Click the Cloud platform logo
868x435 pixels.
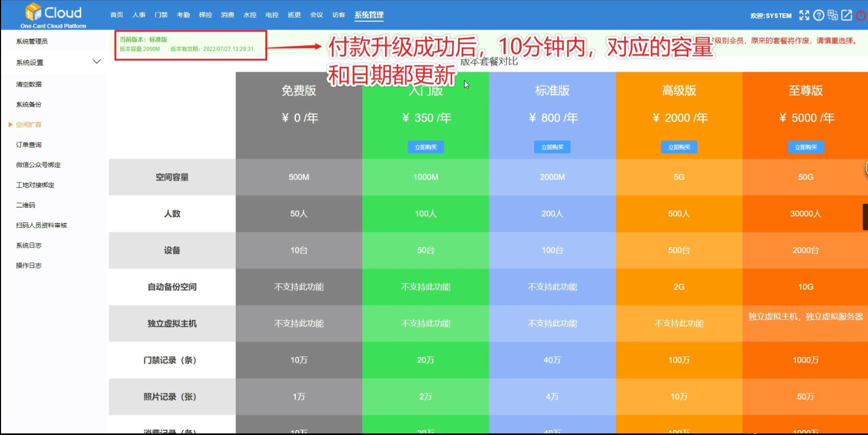53,16
